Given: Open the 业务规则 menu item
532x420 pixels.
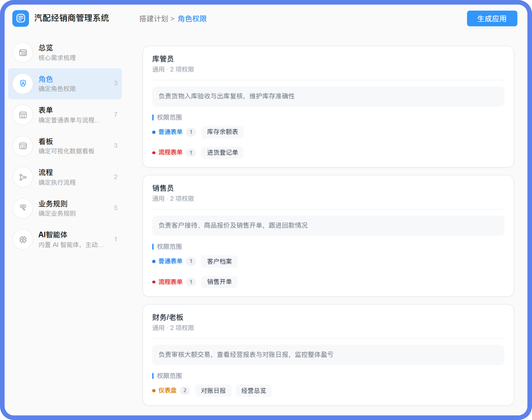Looking at the screenshot, I should coord(65,208).
